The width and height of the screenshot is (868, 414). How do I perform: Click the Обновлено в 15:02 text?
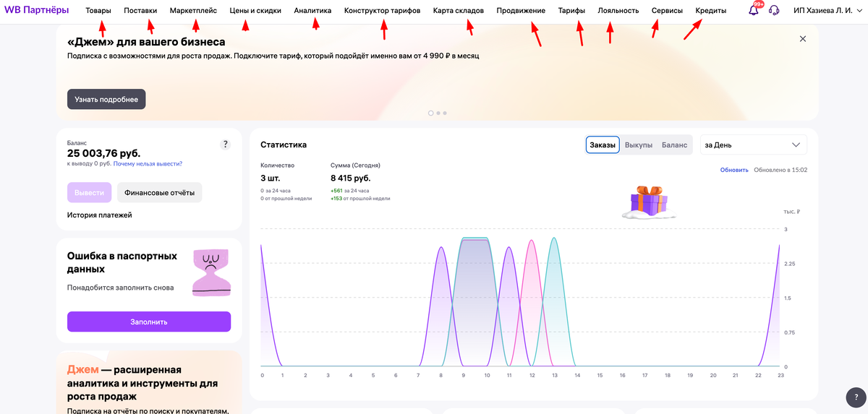pos(780,170)
